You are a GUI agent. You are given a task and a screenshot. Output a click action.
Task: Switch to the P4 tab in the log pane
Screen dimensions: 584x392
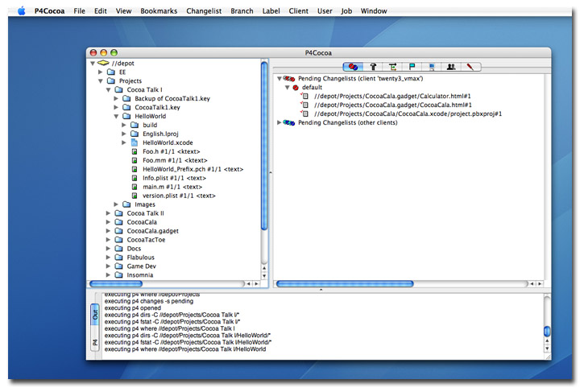point(95,342)
